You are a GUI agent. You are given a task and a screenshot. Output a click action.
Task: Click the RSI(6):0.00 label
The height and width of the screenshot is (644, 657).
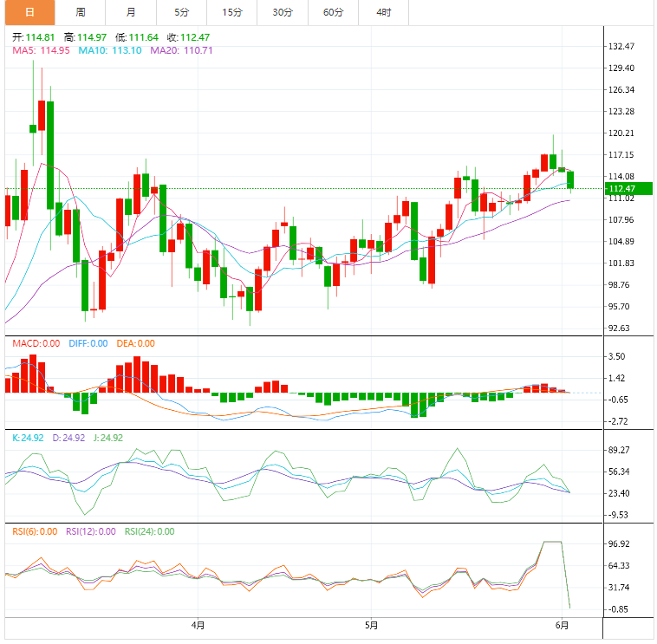(x=35, y=531)
